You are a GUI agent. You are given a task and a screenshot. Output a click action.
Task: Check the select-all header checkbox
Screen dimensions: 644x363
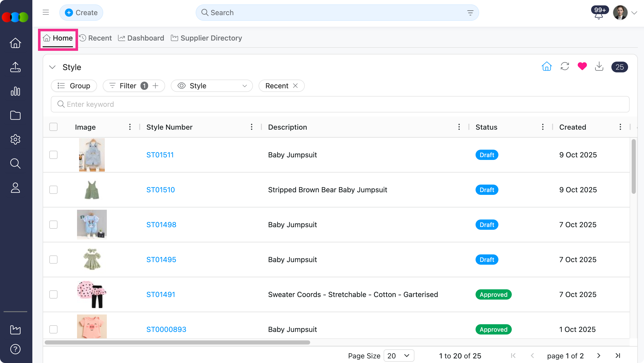point(53,127)
